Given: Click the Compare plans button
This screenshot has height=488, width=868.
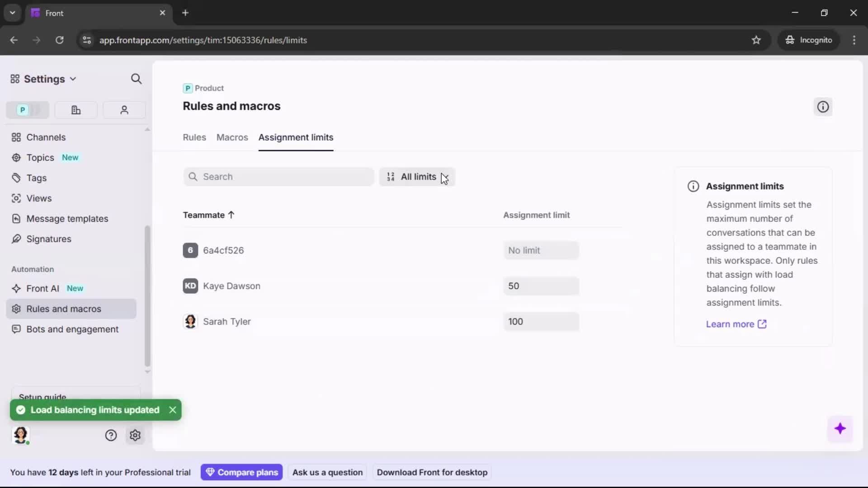Looking at the screenshot, I should coord(241,472).
